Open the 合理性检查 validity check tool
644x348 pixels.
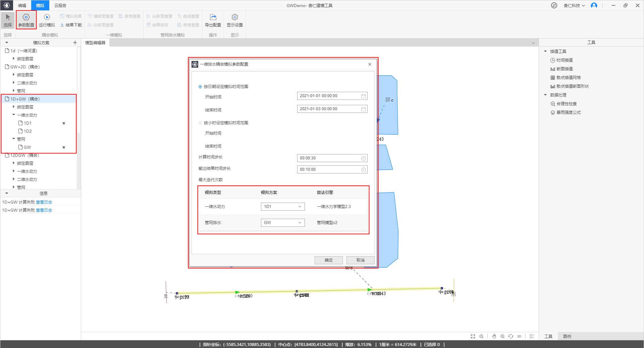click(566, 104)
